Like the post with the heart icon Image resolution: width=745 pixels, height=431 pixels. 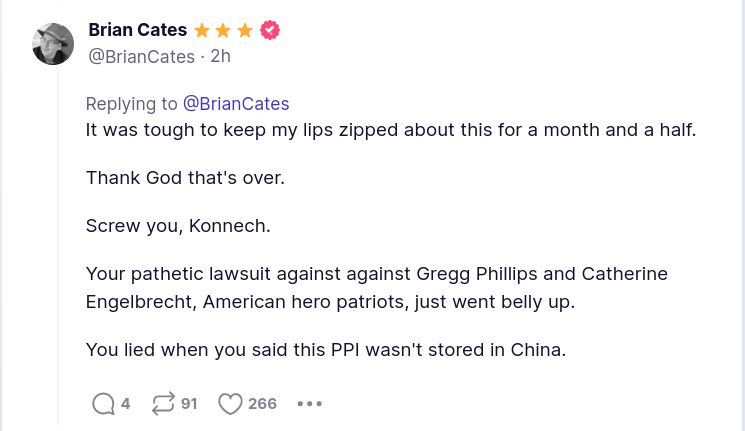[x=230, y=404]
